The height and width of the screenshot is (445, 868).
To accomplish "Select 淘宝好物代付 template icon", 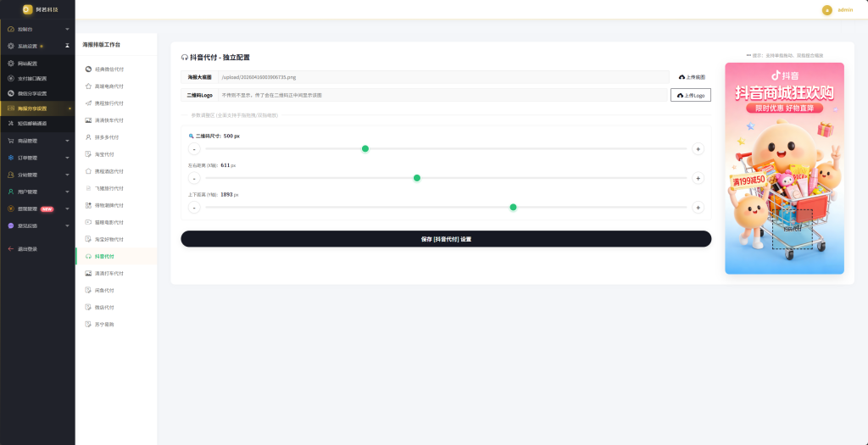I will point(88,240).
